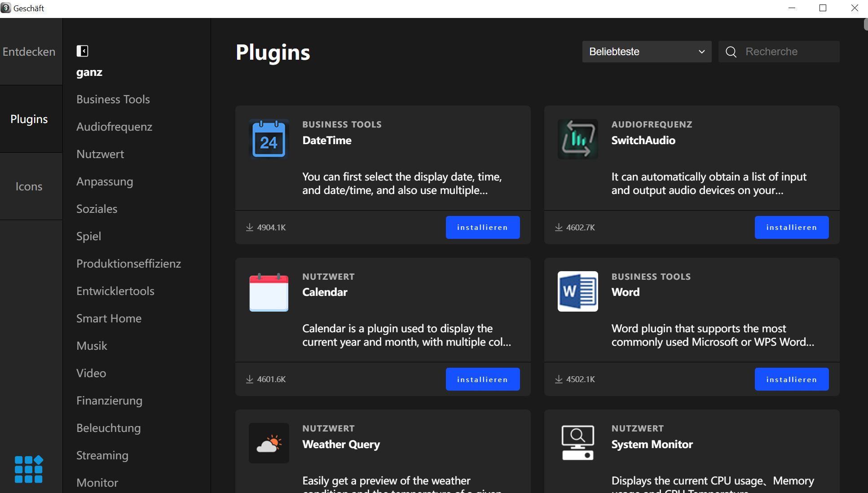Click the blue grid app icon

tap(29, 469)
